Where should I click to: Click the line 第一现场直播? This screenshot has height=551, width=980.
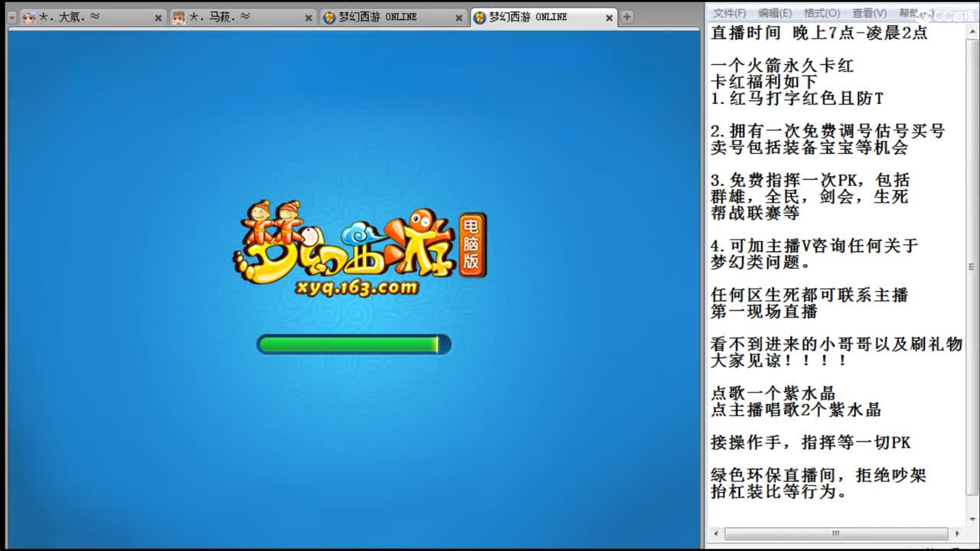(764, 311)
